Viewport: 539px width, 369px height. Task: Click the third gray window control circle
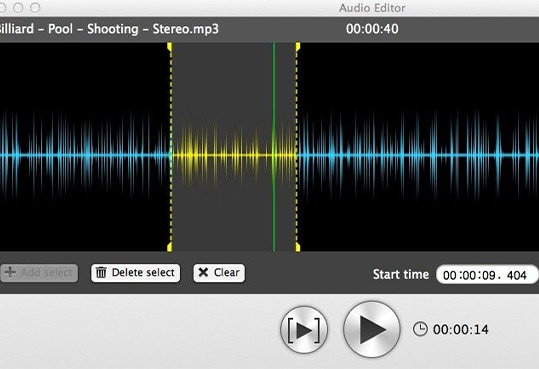(x=35, y=8)
